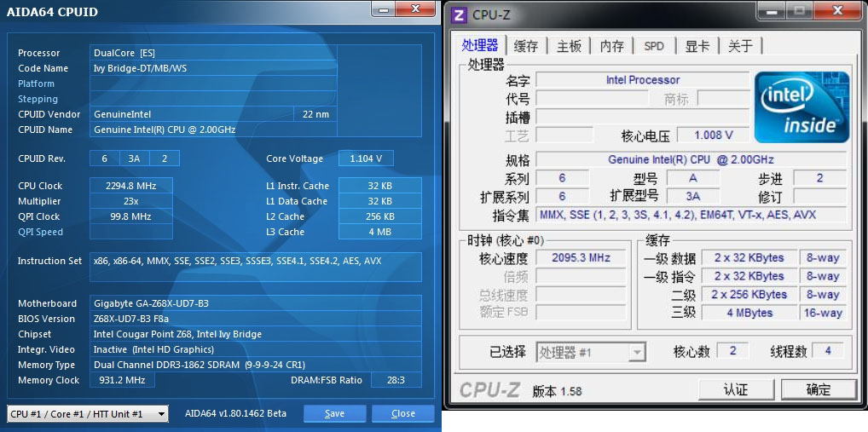Click the empty CPU-Z 代号 field
Screen dimensions: 868x432
coord(592,99)
